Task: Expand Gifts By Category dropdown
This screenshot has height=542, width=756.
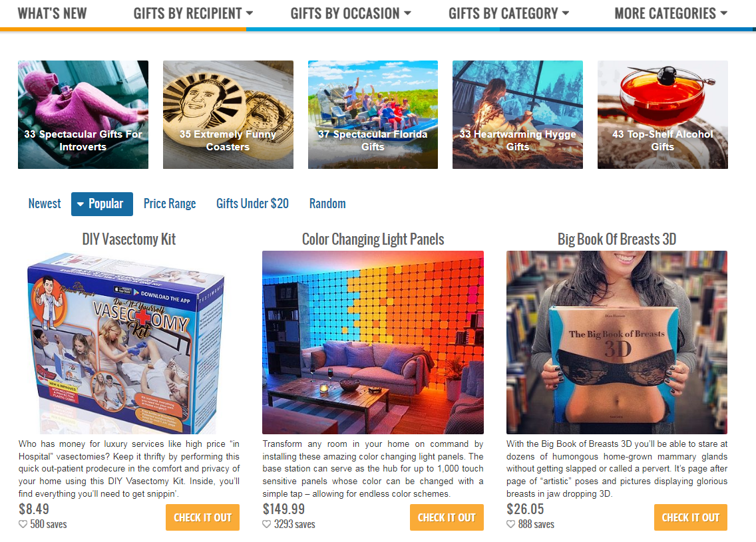Action: point(508,13)
